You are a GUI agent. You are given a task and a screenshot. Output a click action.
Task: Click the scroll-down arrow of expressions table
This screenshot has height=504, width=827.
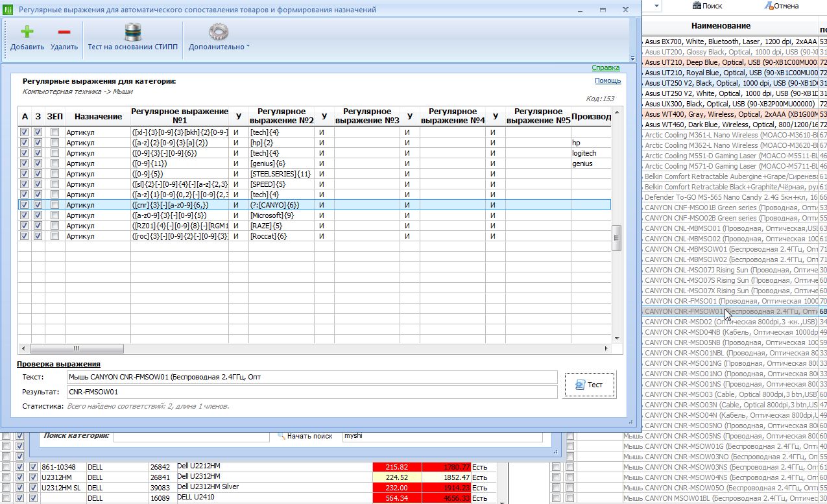click(616, 339)
